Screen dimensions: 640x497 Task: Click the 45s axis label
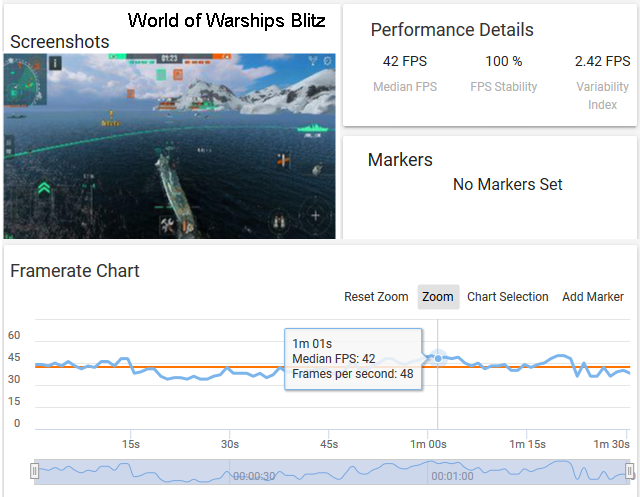coord(329,444)
